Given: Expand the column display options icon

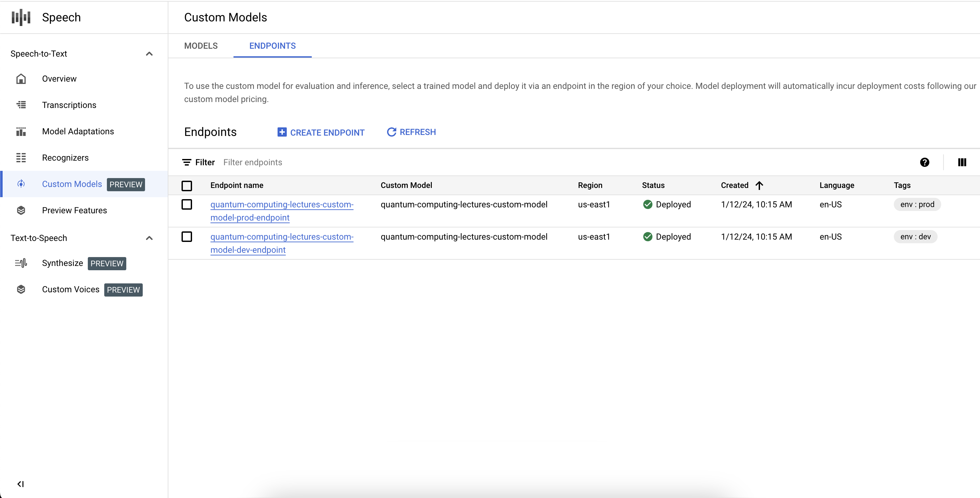Looking at the screenshot, I should 962,162.
